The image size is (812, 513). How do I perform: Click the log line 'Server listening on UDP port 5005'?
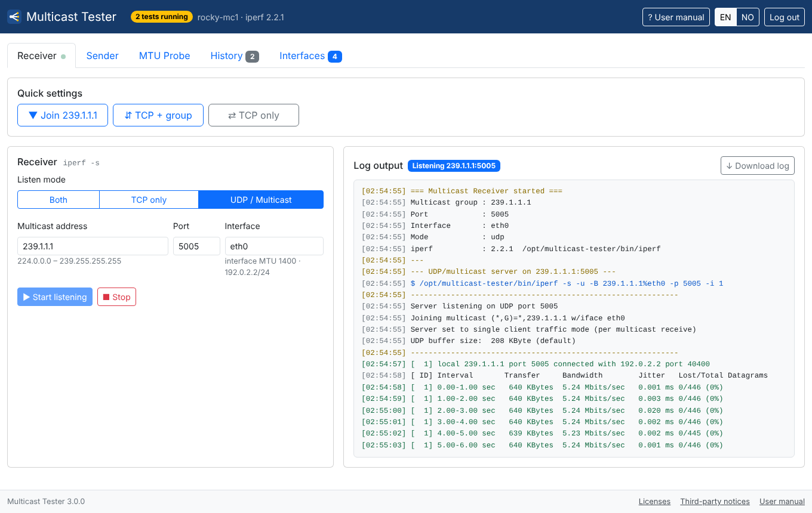pos(460,307)
